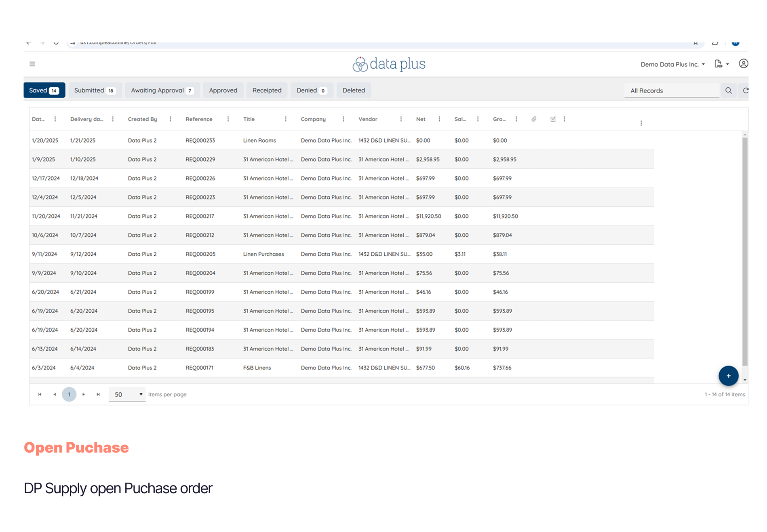The image size is (767, 532).
Task: Switch to the Denied tab
Action: coord(311,90)
